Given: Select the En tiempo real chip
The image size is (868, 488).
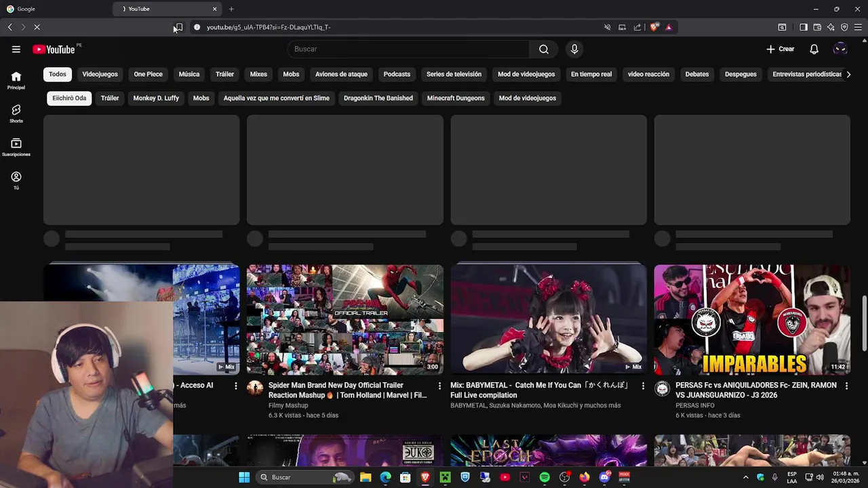Looking at the screenshot, I should 591,74.
